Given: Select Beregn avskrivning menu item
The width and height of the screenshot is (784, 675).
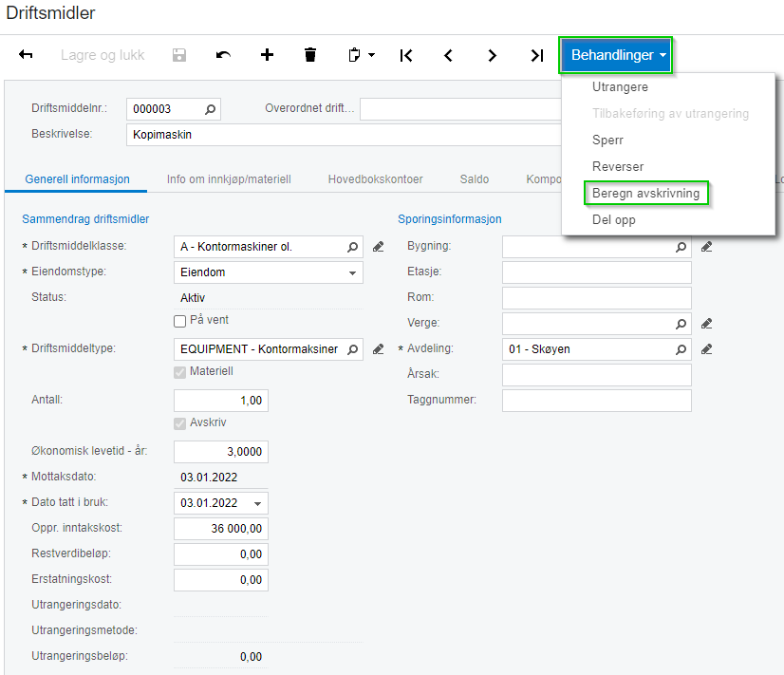Looking at the screenshot, I should tap(645, 194).
